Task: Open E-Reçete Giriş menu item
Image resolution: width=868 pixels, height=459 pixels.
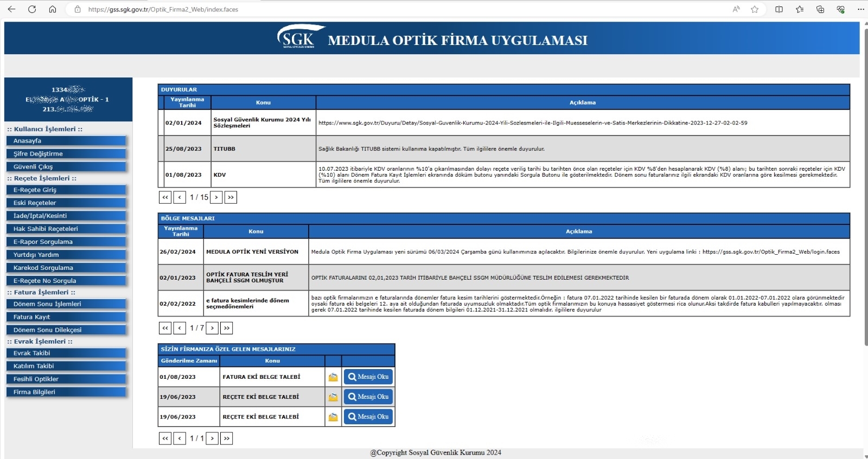Action: [66, 190]
